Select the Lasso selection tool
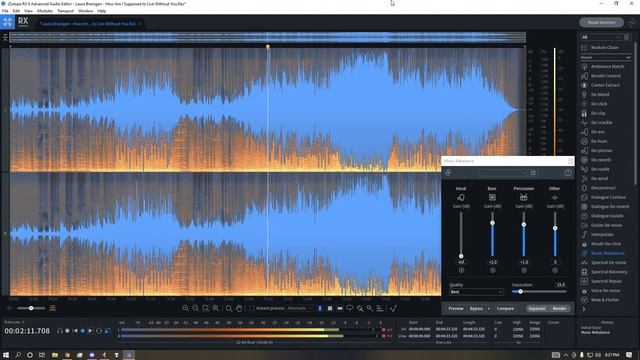Screen dimensions: 640x360 click(x=350, y=308)
